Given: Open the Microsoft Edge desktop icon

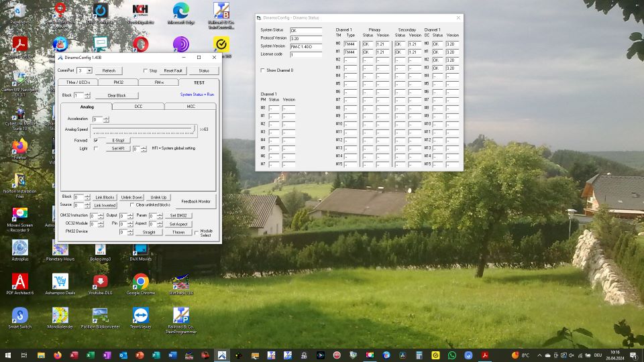Looking at the screenshot, I should [180, 11].
